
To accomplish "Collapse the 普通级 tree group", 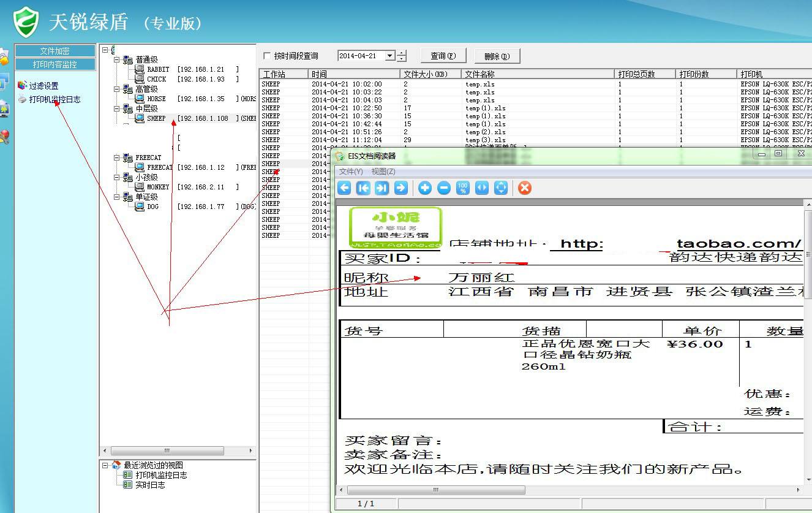I will pos(117,59).
